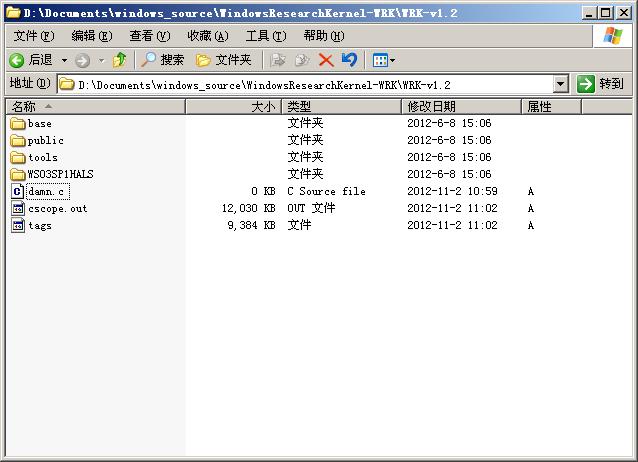Click the title bar folder icon
Viewport: 638px width, 462px height.
point(13,13)
